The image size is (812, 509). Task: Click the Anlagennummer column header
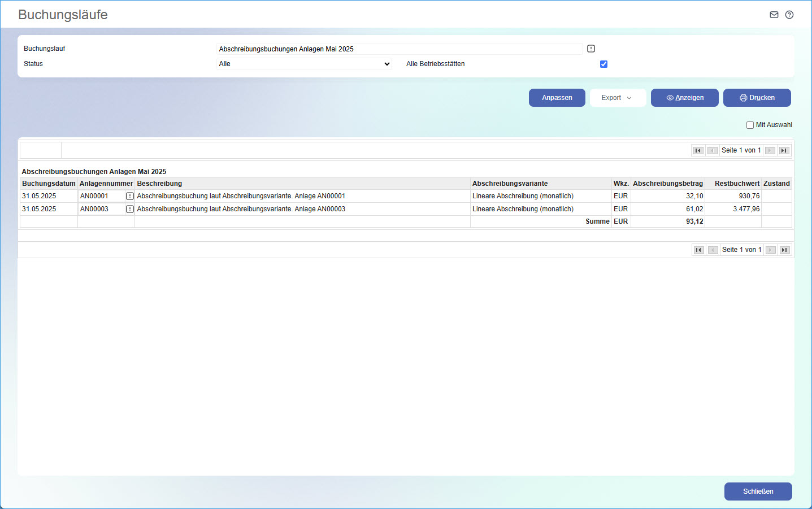click(x=106, y=184)
